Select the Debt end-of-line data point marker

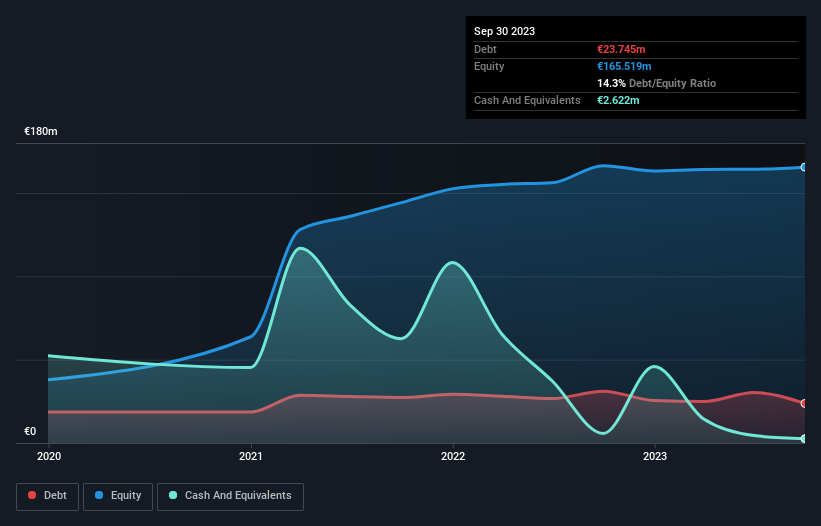(804, 404)
